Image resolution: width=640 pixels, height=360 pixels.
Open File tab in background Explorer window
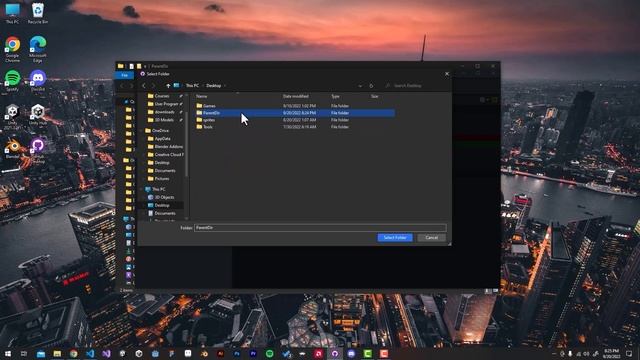124,75
